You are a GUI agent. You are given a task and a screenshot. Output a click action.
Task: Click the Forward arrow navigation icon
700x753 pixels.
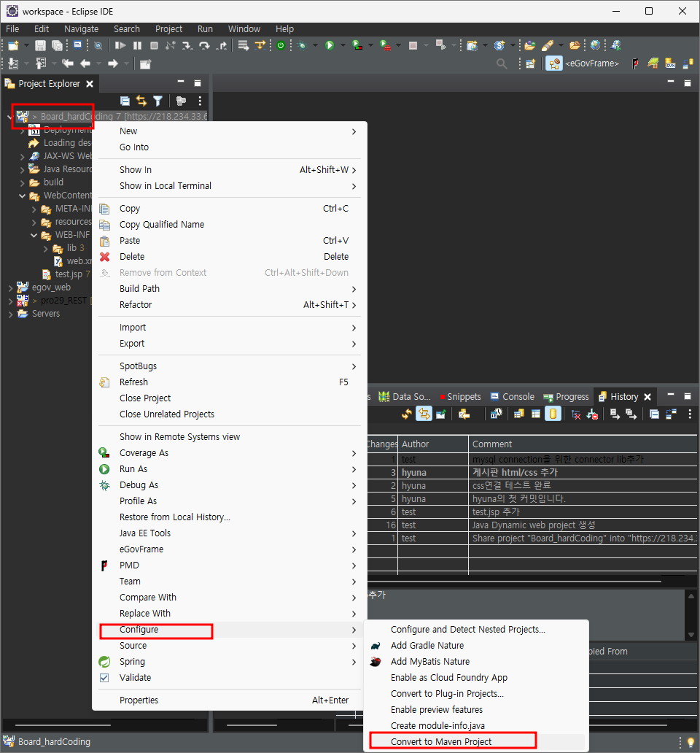tap(113, 63)
